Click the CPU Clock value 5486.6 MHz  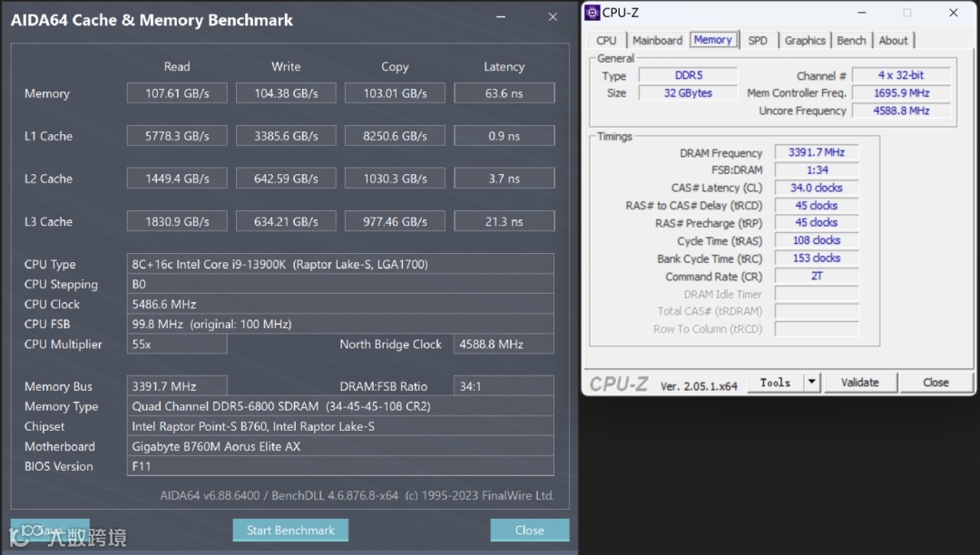340,304
